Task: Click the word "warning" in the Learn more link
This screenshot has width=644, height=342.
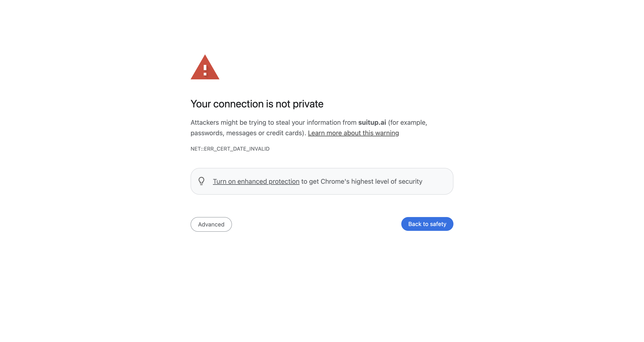Action: (x=387, y=133)
